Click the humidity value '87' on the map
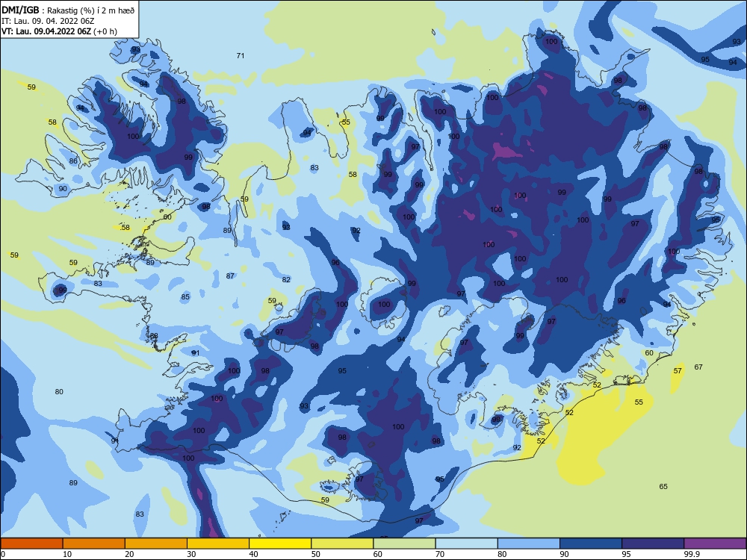The height and width of the screenshot is (560, 747). tap(230, 276)
